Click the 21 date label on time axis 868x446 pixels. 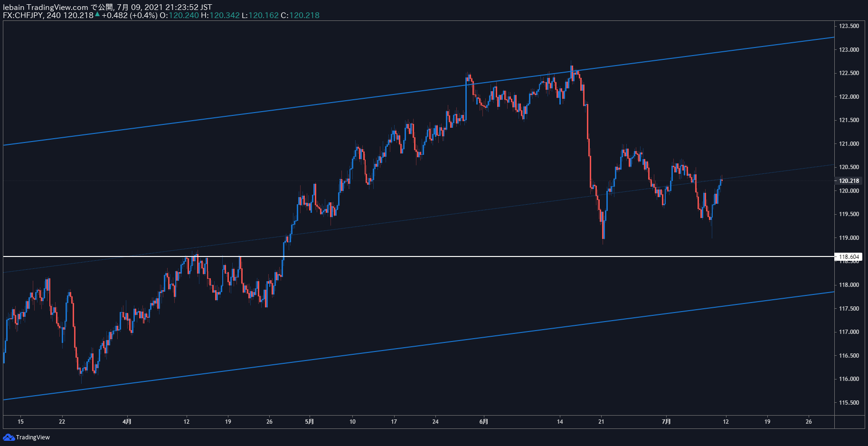point(601,421)
